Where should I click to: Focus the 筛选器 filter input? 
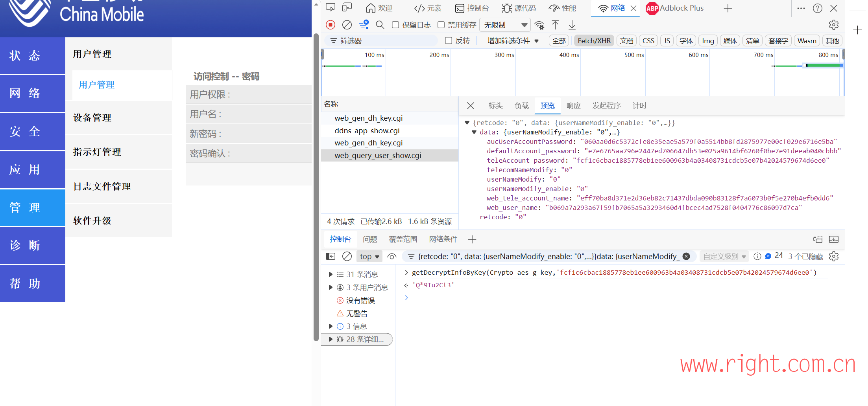(x=381, y=40)
